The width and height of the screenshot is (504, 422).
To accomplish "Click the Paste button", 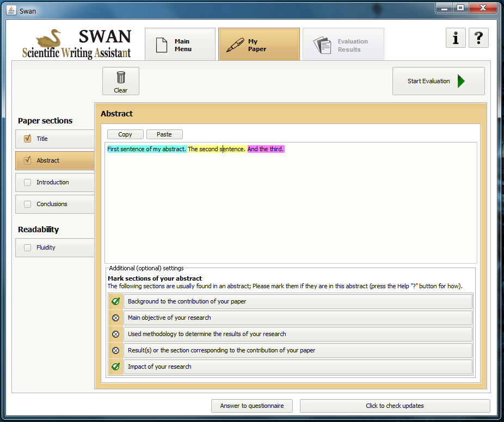I will tap(164, 134).
